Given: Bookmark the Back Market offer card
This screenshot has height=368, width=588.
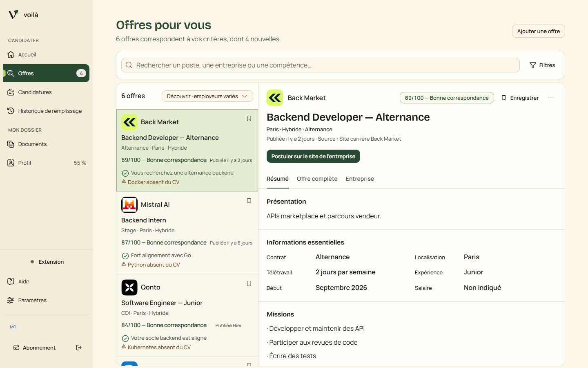Looking at the screenshot, I should (x=249, y=118).
